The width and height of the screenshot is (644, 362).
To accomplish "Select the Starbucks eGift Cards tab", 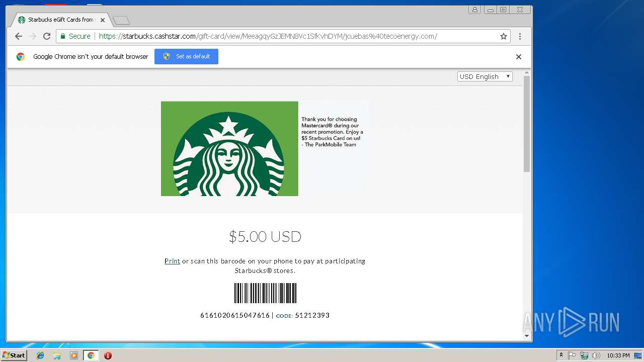I will click(60, 20).
